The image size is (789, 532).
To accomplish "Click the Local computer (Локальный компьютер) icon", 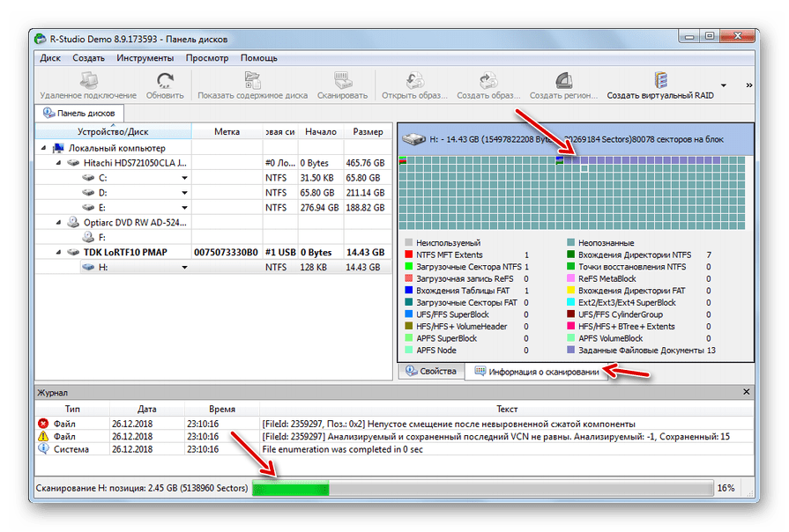I will coord(59,148).
